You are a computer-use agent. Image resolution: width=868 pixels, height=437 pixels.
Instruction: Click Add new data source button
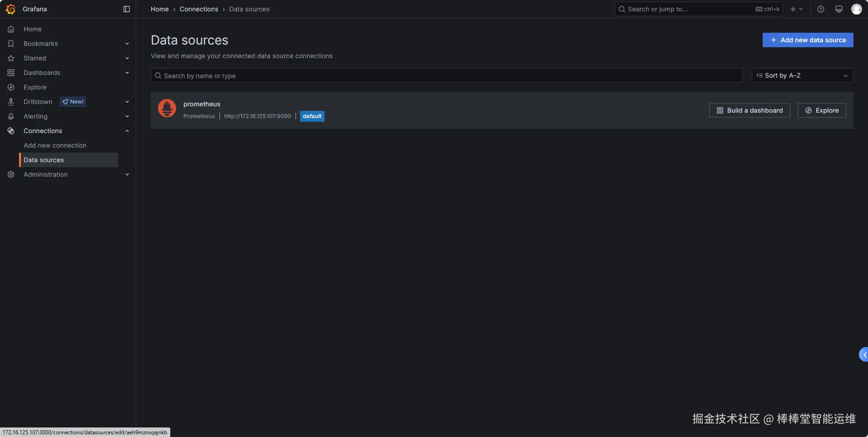coord(808,40)
